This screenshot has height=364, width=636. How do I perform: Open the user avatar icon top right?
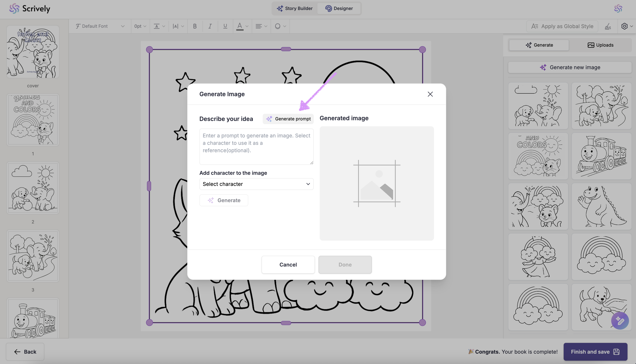(x=618, y=9)
